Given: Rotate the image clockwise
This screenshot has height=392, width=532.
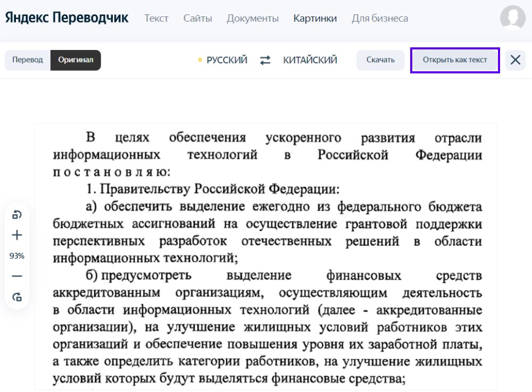Looking at the screenshot, I should point(16,297).
